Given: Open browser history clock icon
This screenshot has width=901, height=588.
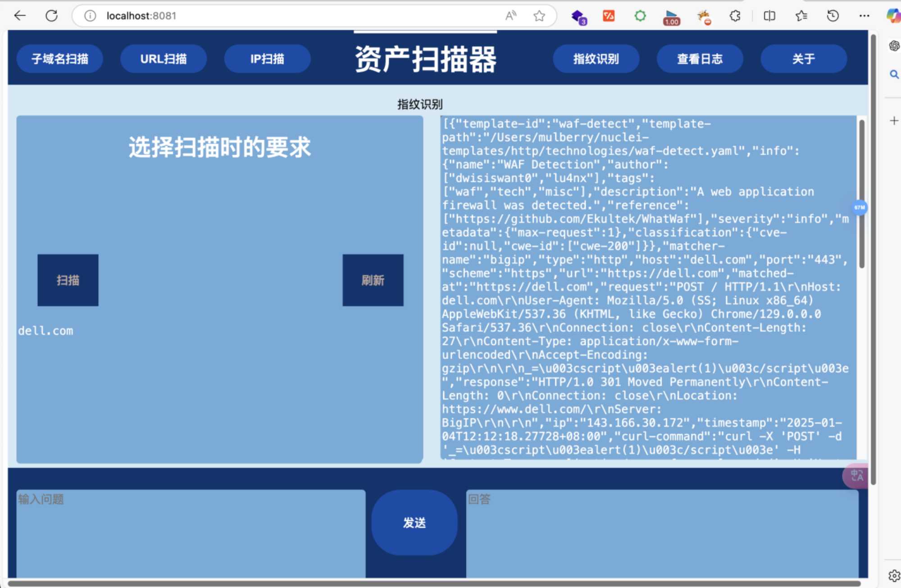Looking at the screenshot, I should (833, 16).
